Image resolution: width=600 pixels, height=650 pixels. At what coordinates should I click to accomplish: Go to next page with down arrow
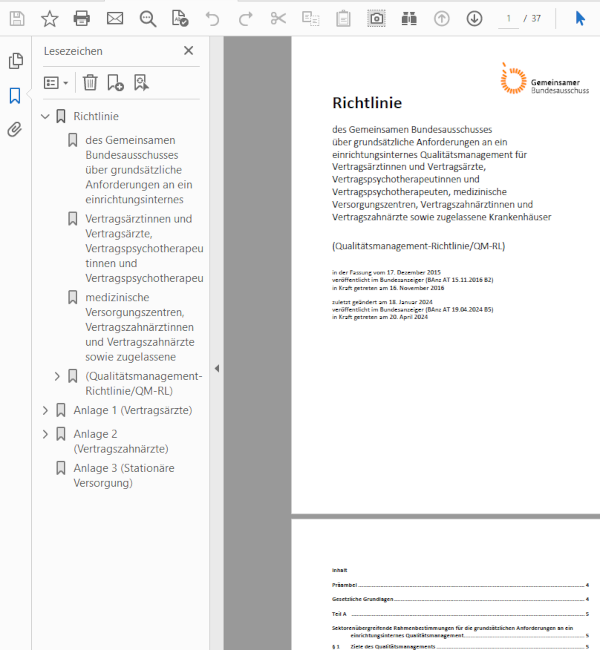click(474, 18)
